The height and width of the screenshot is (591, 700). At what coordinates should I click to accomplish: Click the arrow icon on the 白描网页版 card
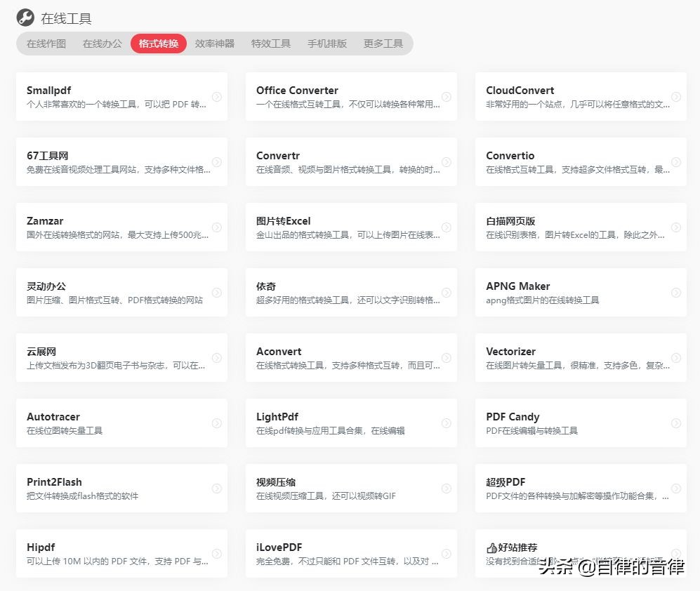(676, 227)
